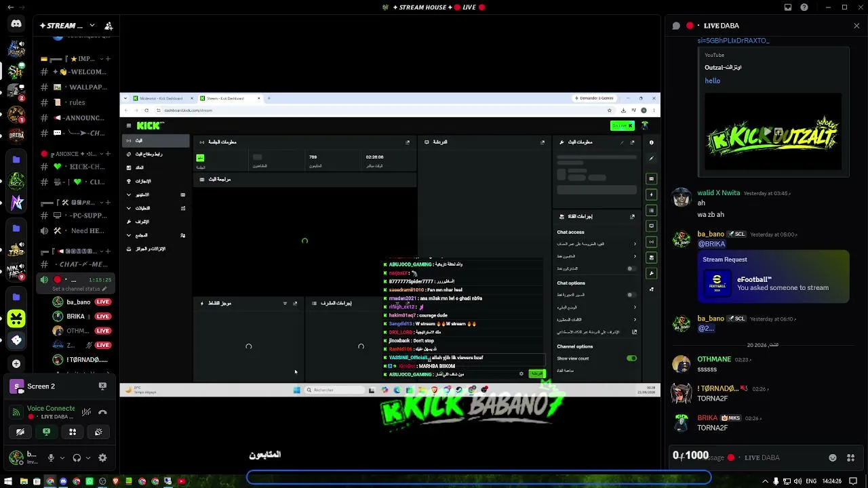
Task: Click the @BRIKA mention in chat
Action: [711, 244]
